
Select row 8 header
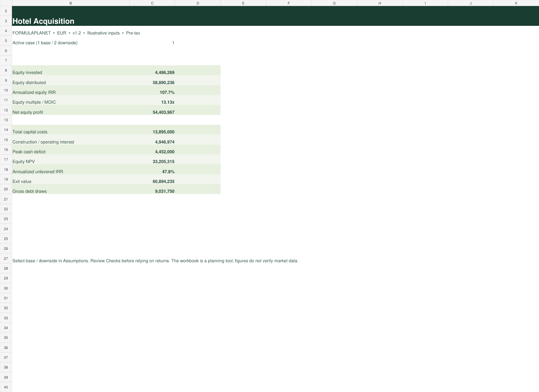click(6, 70)
